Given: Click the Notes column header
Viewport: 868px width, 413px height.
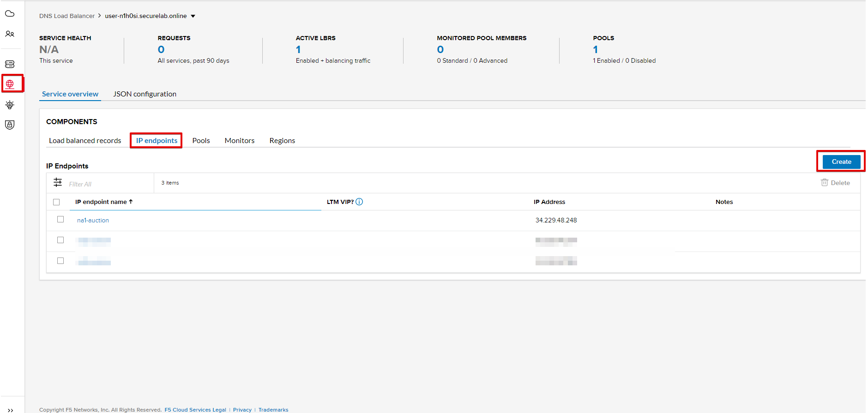Looking at the screenshot, I should [724, 202].
